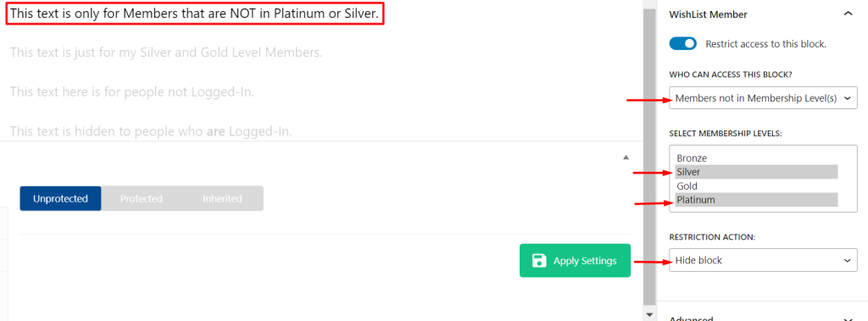
Task: Open Hide block restriction action dropdown
Action: 763,260
